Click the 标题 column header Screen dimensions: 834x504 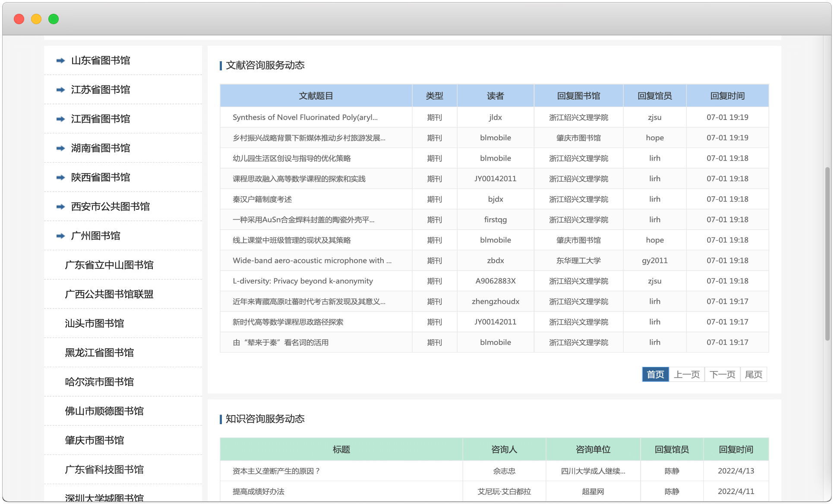341,450
